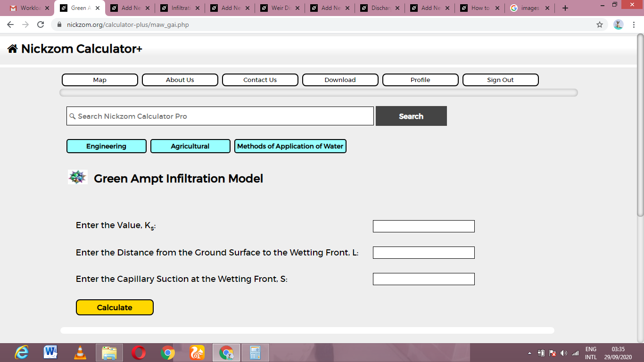Image resolution: width=644 pixels, height=362 pixels.
Task: Open Microsoft Word from taskbar
Action: pyautogui.click(x=50, y=353)
